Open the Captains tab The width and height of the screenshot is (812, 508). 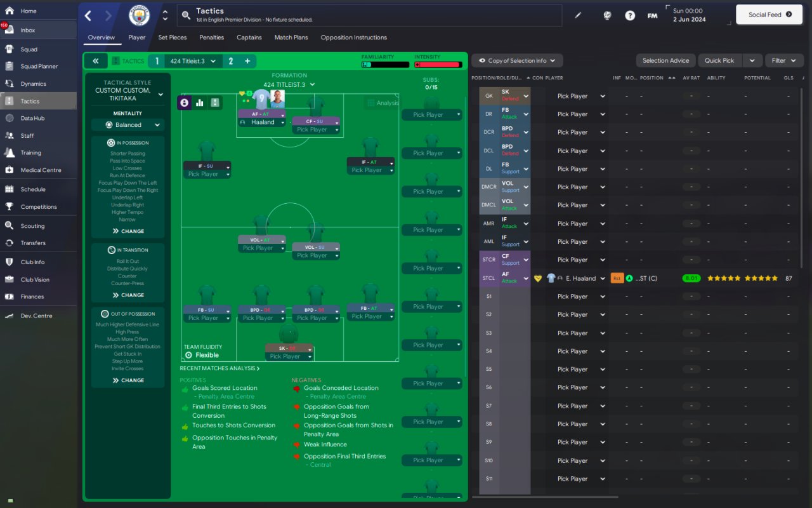249,37
